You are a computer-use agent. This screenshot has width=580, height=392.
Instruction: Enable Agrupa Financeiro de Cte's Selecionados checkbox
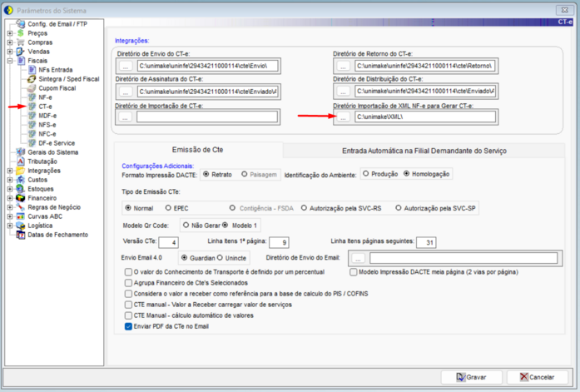128,283
